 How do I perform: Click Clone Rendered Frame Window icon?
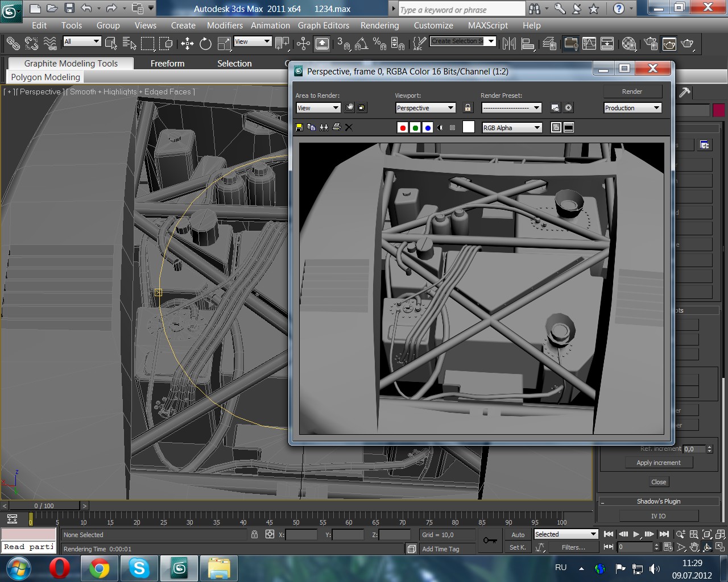[x=324, y=127]
